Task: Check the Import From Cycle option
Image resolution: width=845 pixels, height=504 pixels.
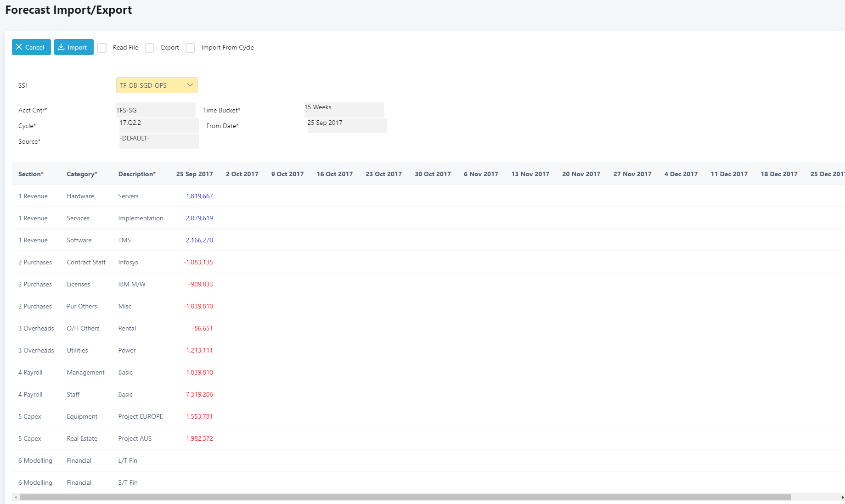Action: pos(191,48)
